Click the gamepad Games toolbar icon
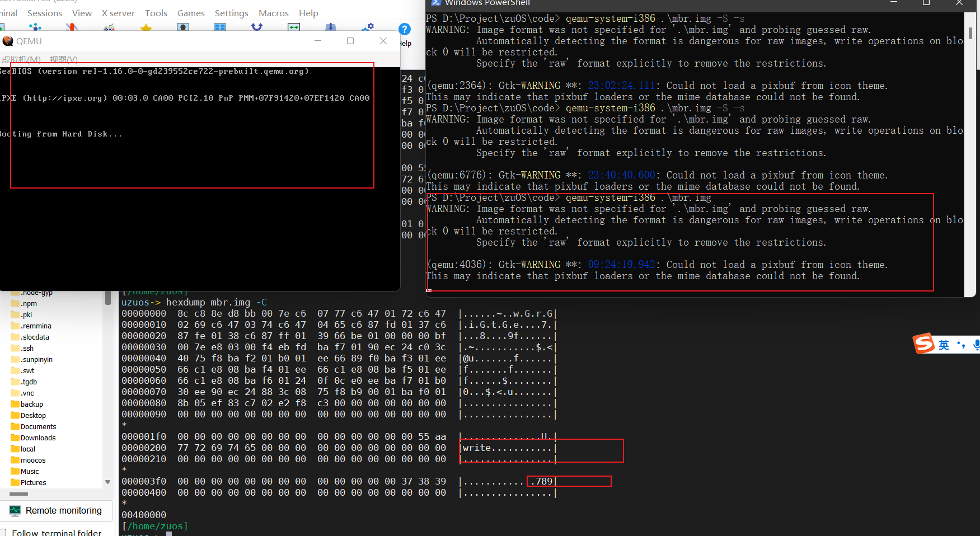The image size is (980, 536). tap(109, 27)
